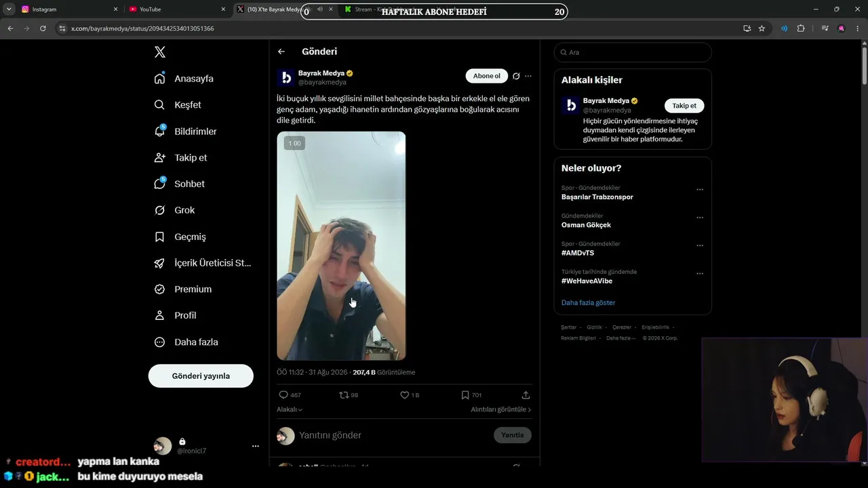This screenshot has height=488, width=868.
Task: Click 207,4 B Görüntüleme view count
Action: pos(384,372)
